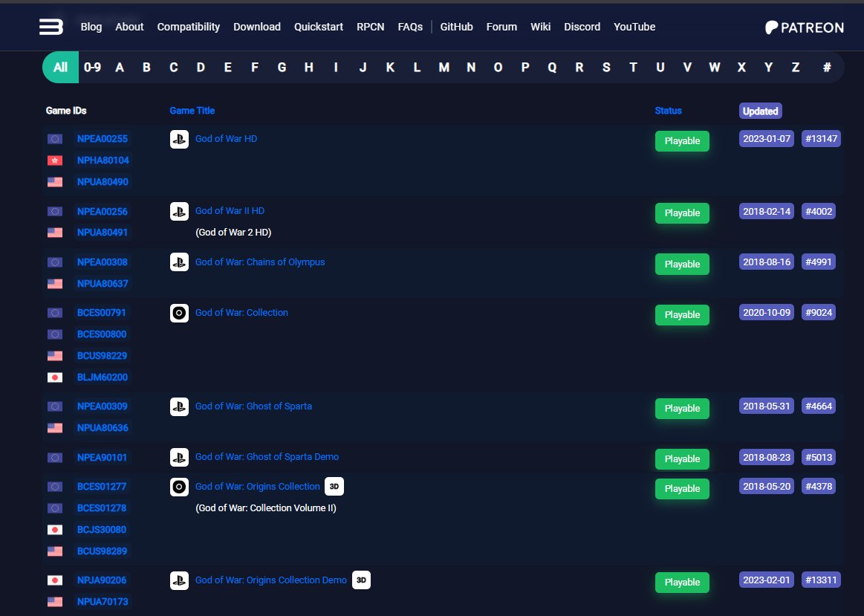Click the US flag next to BCUS98229

[x=54, y=356]
